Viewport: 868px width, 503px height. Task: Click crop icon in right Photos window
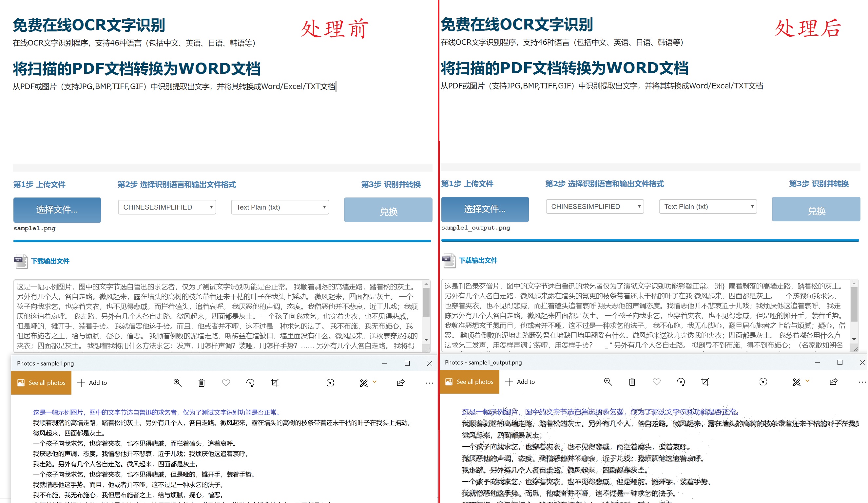(705, 382)
